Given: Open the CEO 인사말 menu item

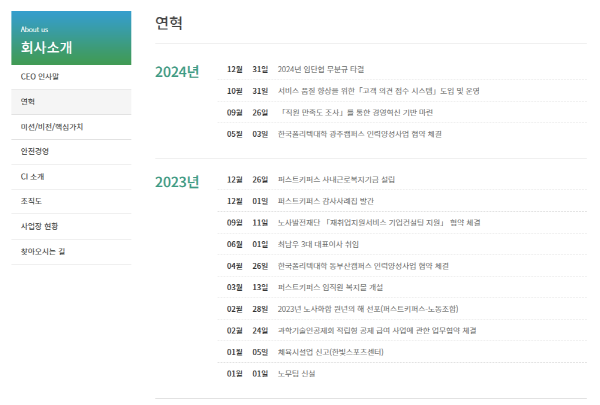Looking at the screenshot, I should click(71, 77).
